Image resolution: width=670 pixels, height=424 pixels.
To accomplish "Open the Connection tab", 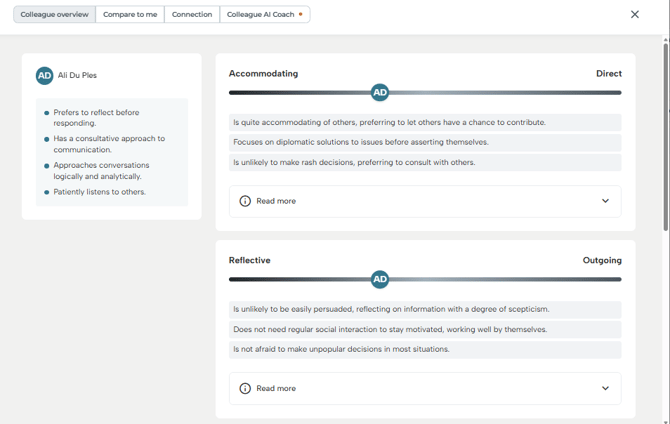I will tap(192, 15).
